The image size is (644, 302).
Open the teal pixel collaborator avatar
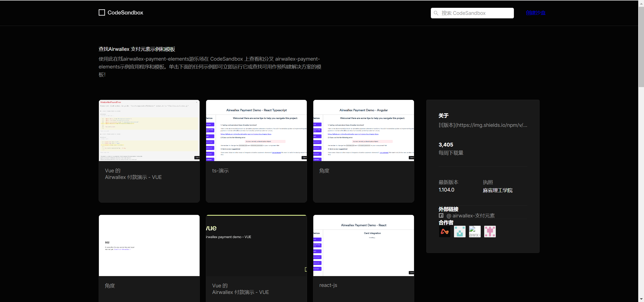pos(460,232)
